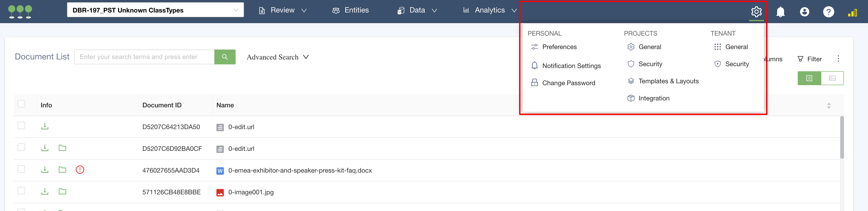
Task: Click the document search text field
Action: click(x=144, y=57)
